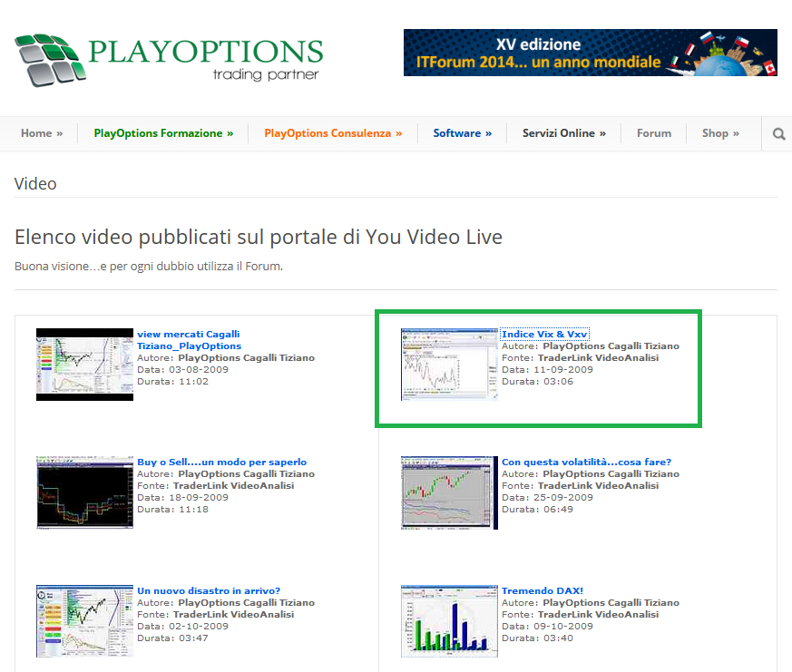Click the search magnifier icon
Image resolution: width=792 pixels, height=672 pixels.
(x=778, y=134)
